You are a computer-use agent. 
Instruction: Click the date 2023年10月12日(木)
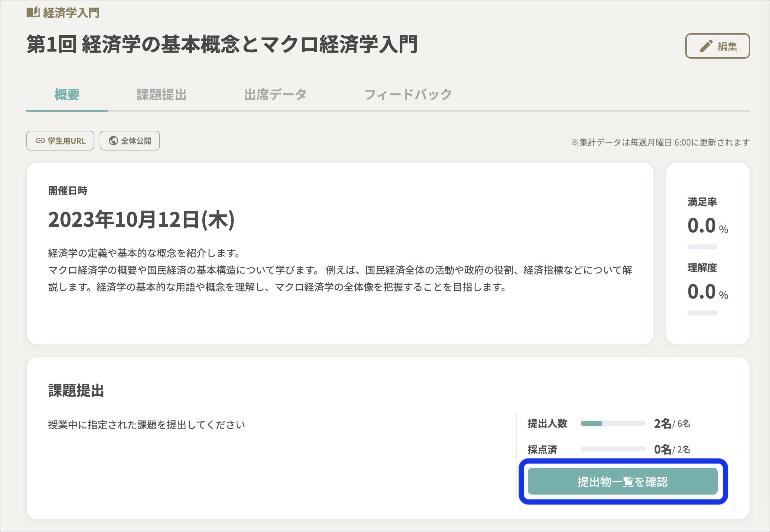[141, 220]
